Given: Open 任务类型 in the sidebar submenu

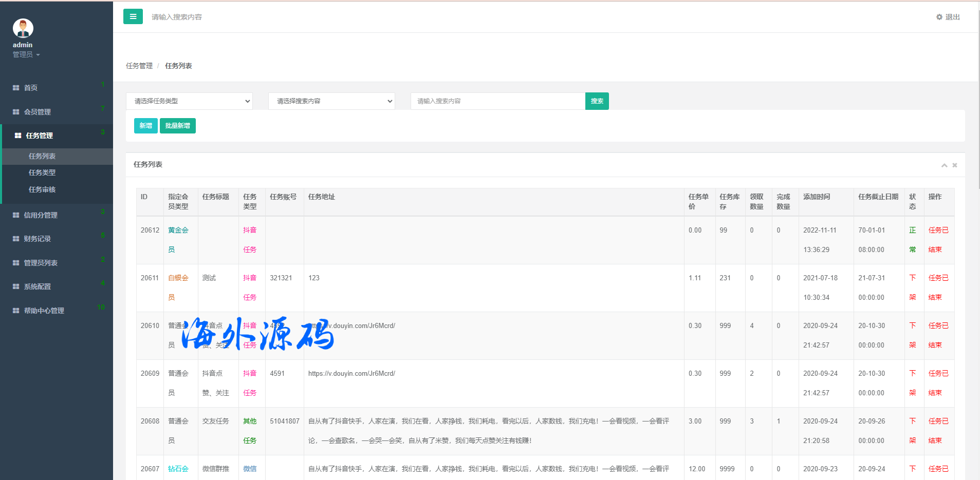Looking at the screenshot, I should pos(42,172).
